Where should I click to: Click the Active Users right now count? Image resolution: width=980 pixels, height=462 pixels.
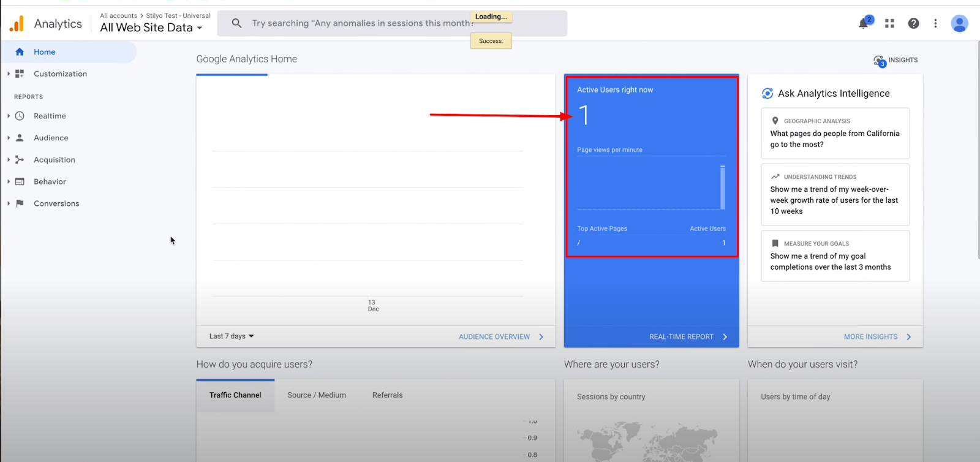tap(584, 115)
